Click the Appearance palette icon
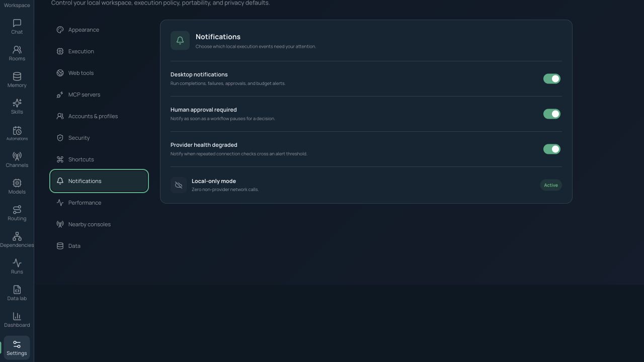 (x=60, y=30)
